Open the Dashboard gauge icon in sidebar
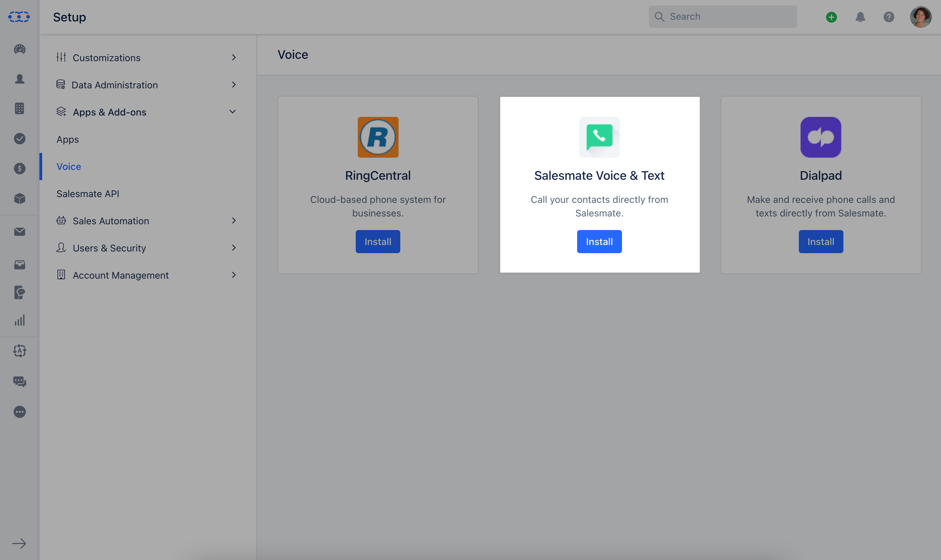Screen dimensions: 941x560 click(20, 49)
